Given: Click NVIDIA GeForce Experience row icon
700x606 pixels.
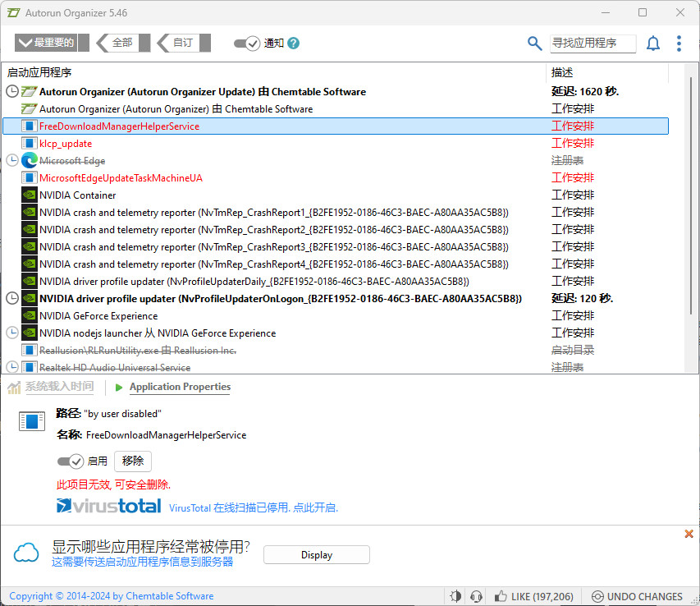Looking at the screenshot, I should 30,315.
